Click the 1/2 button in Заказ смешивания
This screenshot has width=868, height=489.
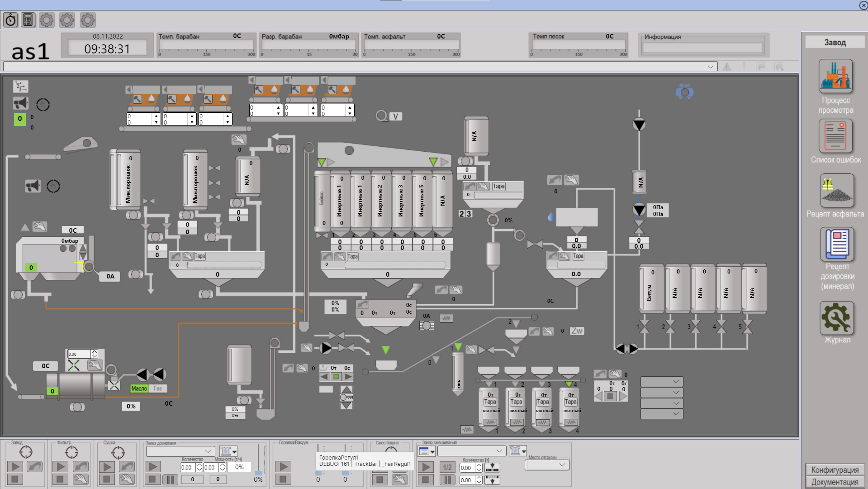pyautogui.click(x=447, y=467)
